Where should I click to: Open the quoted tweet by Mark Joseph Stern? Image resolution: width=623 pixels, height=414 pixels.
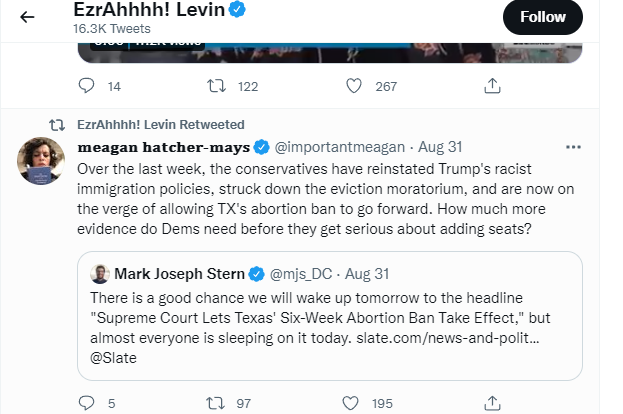[330, 316]
